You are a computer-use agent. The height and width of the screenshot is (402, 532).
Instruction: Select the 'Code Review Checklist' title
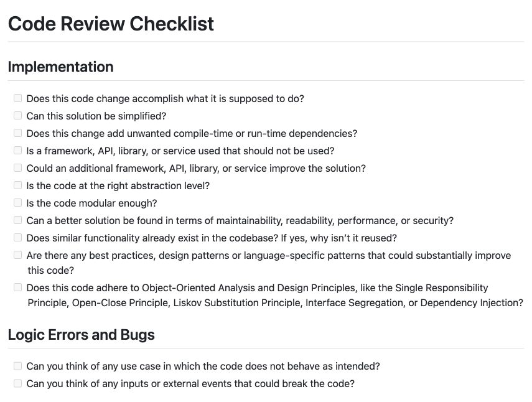pos(110,24)
